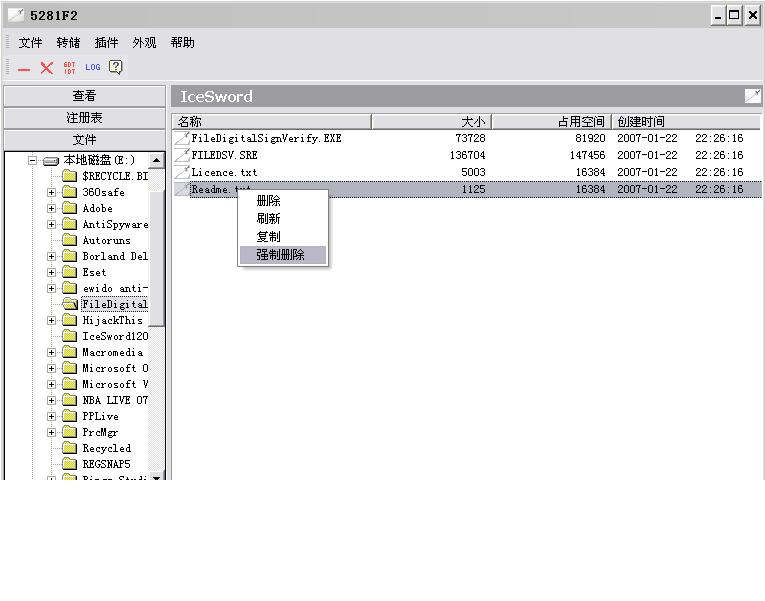Open the 文件 menu
This screenshot has width=765, height=601.
(30, 43)
